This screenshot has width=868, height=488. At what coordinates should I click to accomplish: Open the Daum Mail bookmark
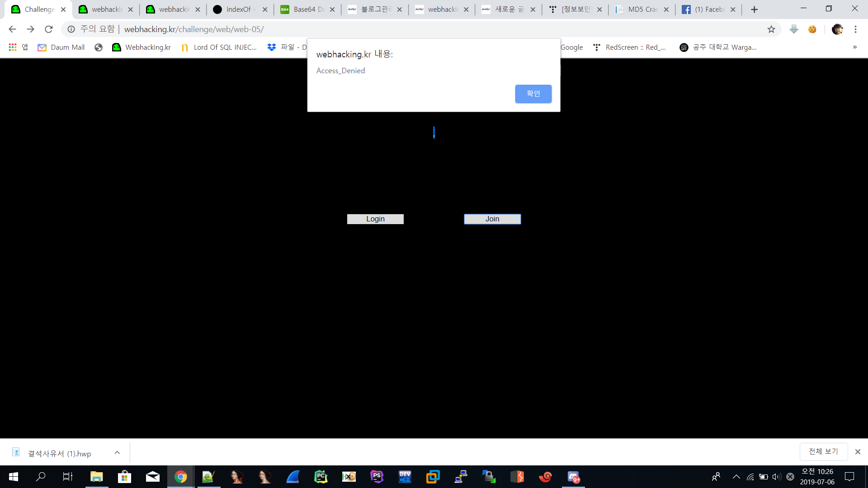point(61,47)
